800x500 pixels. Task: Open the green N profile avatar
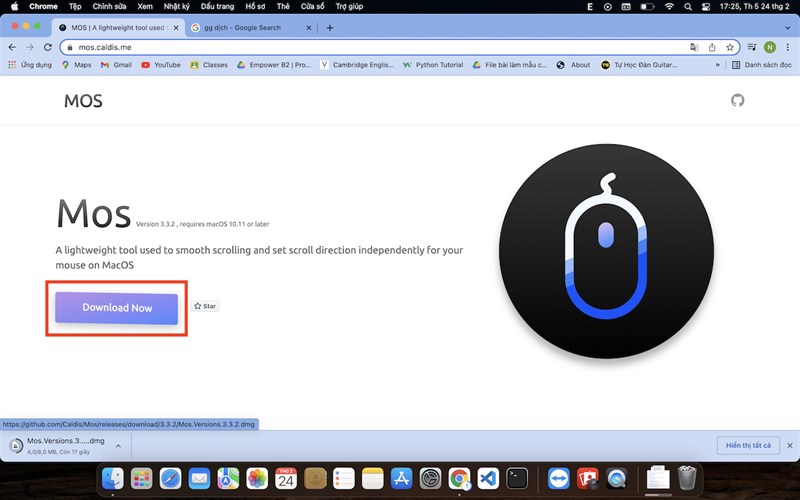click(770, 47)
